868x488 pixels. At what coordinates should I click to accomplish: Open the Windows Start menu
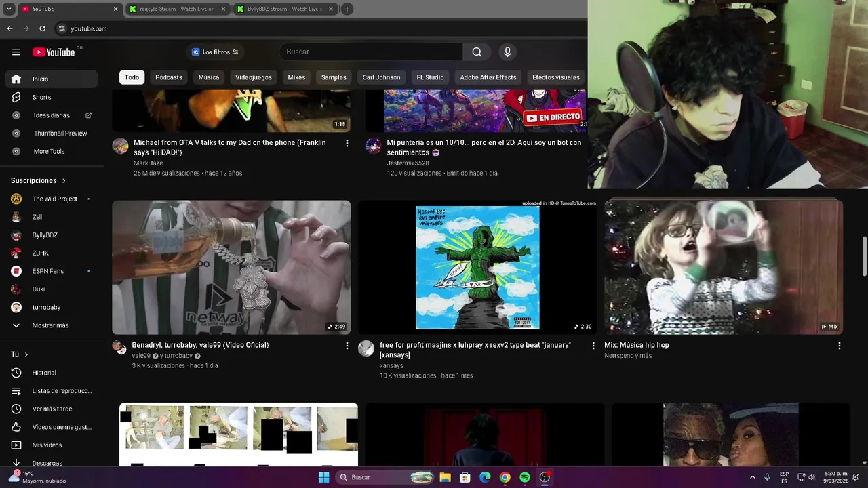(324, 477)
